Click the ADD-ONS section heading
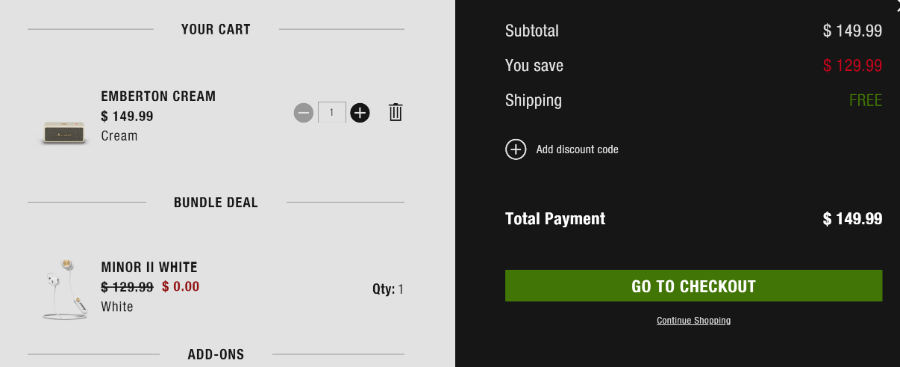This screenshot has height=367, width=900. point(216,354)
